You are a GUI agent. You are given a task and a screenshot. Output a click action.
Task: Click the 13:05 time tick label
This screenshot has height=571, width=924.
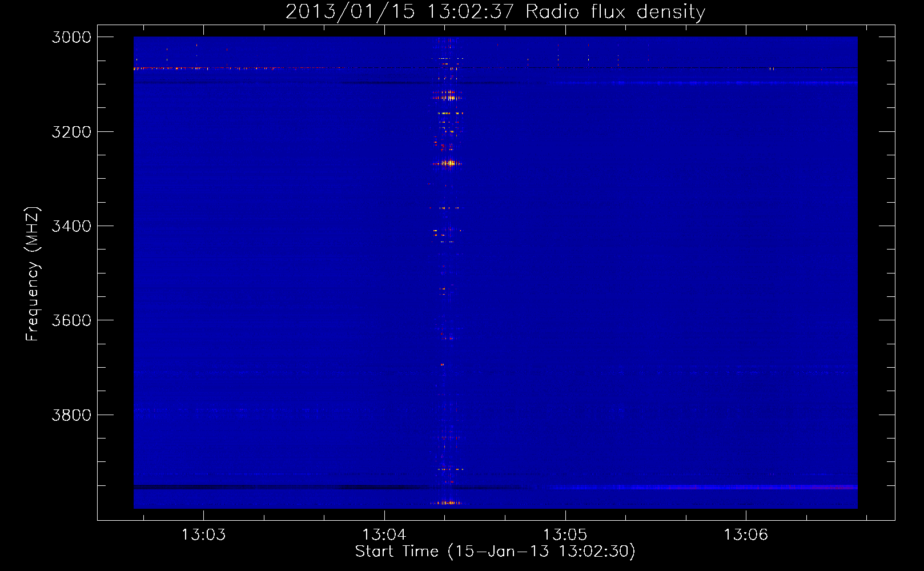pos(565,534)
